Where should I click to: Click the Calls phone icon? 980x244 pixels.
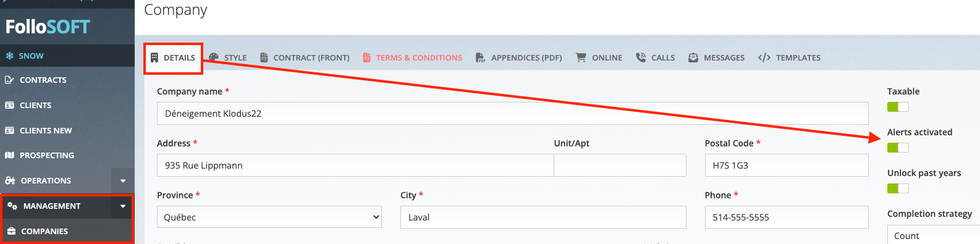click(641, 57)
